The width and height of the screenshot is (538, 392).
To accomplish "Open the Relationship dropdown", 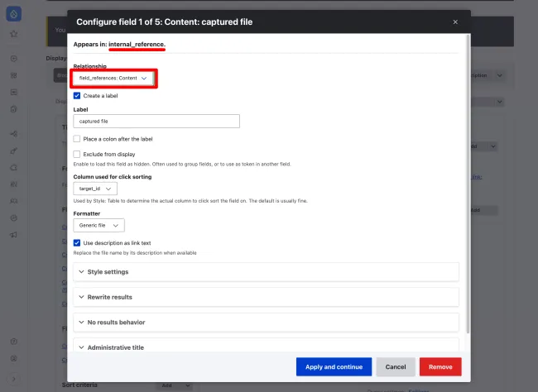I will pyautogui.click(x=113, y=78).
